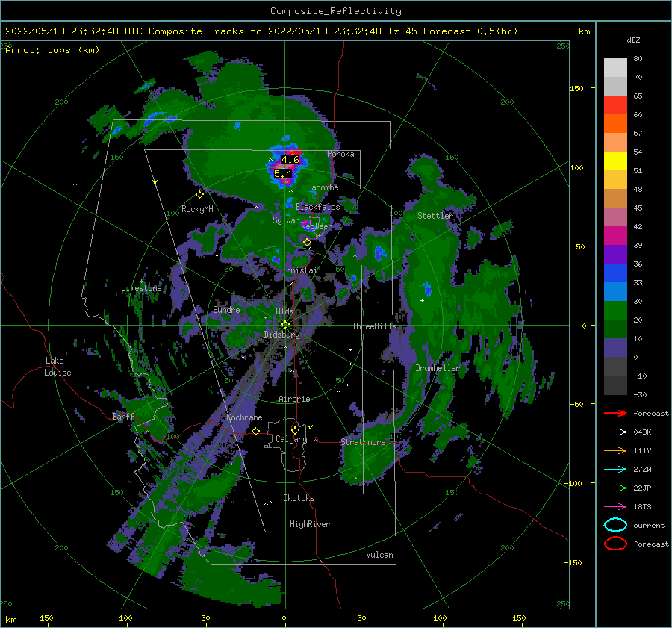Select the 20 dBZ green color swatch

pos(615,310)
